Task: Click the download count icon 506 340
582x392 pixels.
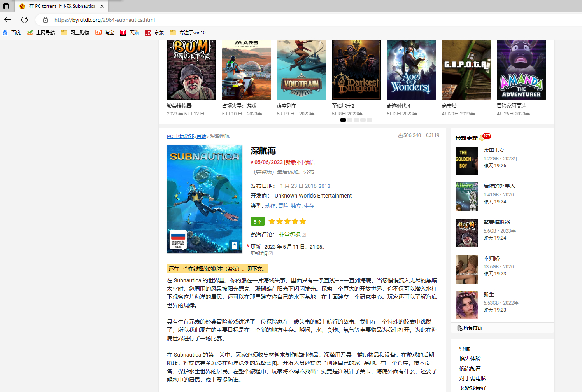Action: pos(401,135)
